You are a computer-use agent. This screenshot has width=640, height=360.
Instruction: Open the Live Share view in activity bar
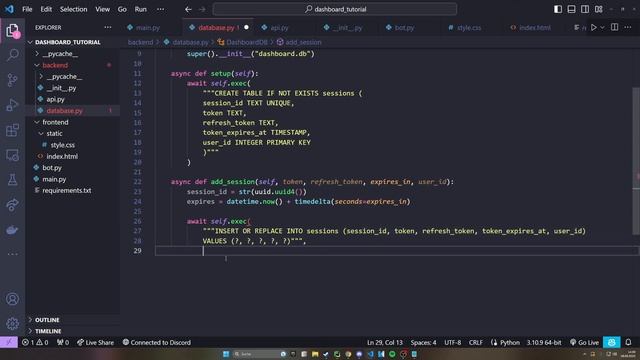click(x=12, y=205)
